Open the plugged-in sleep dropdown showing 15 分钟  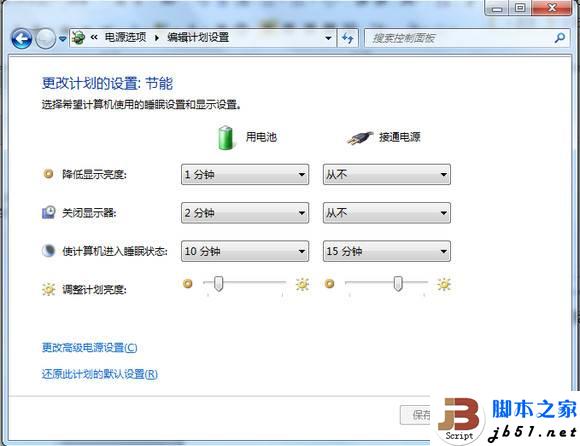387,251
